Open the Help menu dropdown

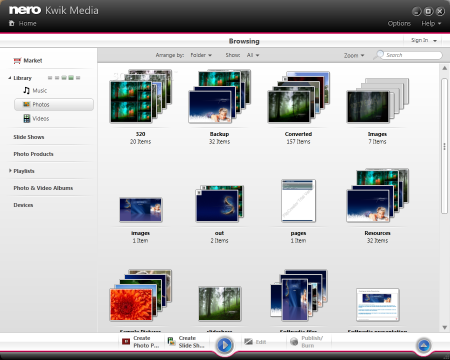click(x=431, y=23)
